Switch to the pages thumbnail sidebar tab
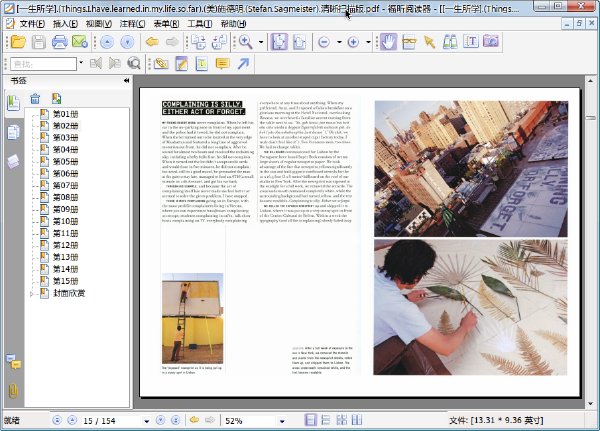Image resolution: width=600 pixels, height=431 pixels. point(13,133)
